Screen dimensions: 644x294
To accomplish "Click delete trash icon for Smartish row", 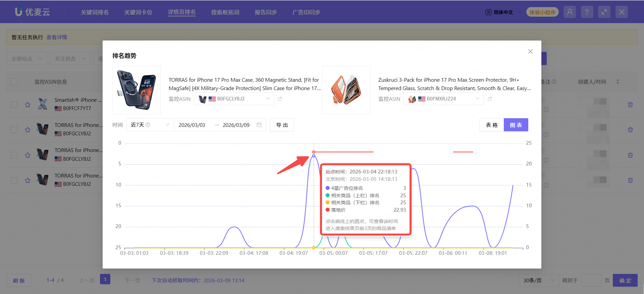I will pyautogui.click(x=630, y=104).
